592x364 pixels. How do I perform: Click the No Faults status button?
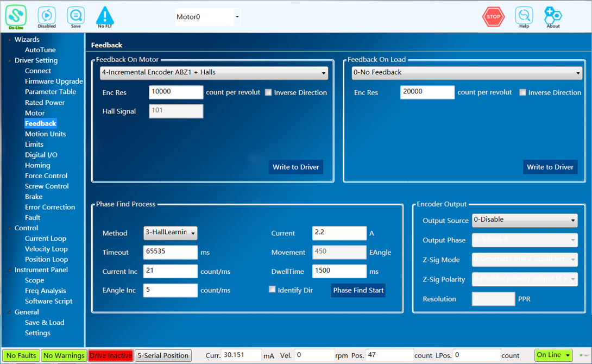[x=21, y=355]
